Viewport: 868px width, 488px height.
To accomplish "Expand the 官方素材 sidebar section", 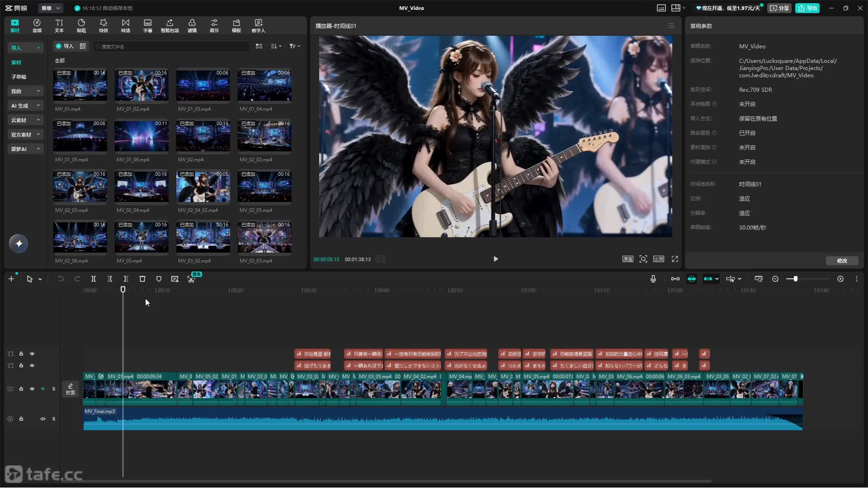I will tap(25, 135).
